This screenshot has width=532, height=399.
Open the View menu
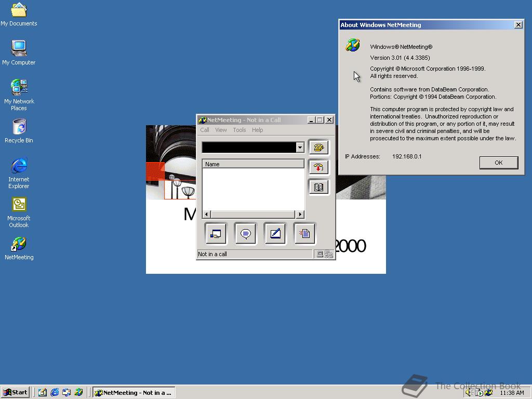click(x=221, y=130)
